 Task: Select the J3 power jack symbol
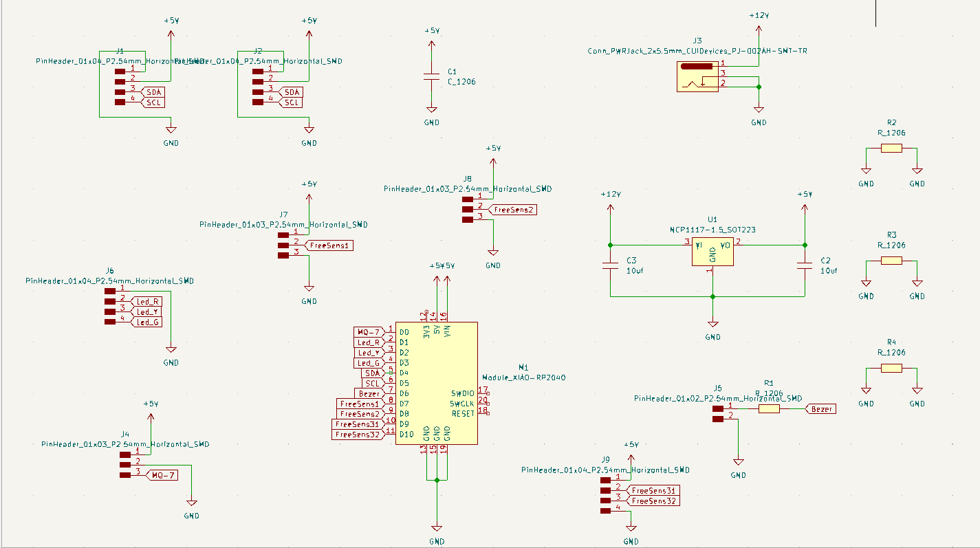(697, 76)
